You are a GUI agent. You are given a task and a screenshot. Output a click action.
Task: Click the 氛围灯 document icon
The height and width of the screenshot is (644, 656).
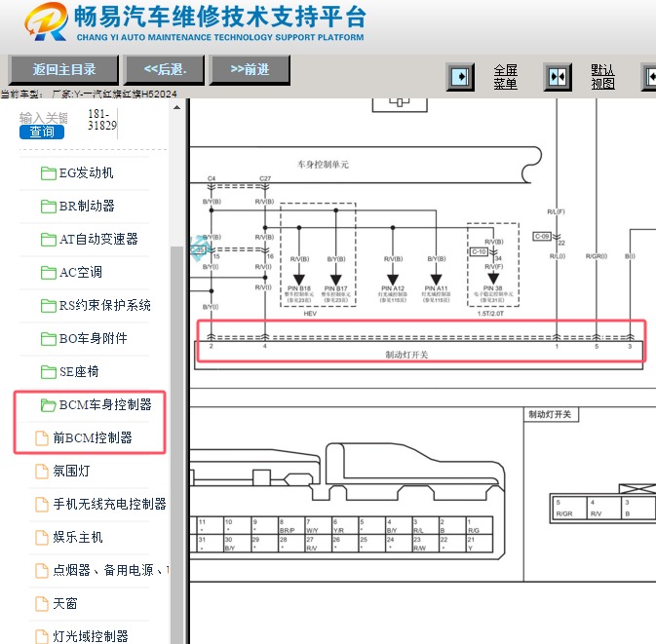[x=42, y=472]
